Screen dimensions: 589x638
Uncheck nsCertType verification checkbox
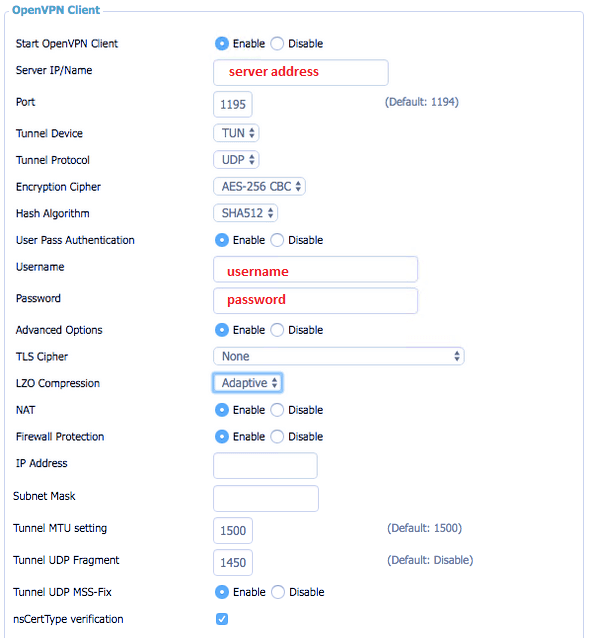[222, 619]
